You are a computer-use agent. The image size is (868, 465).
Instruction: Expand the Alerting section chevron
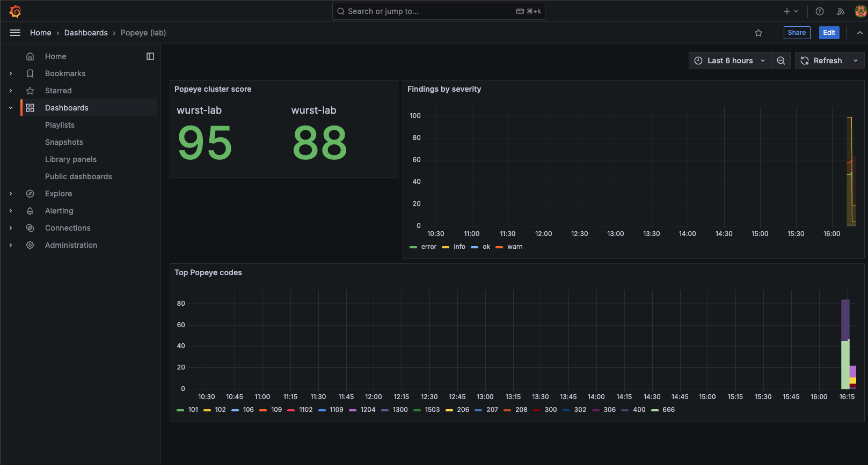[11, 211]
